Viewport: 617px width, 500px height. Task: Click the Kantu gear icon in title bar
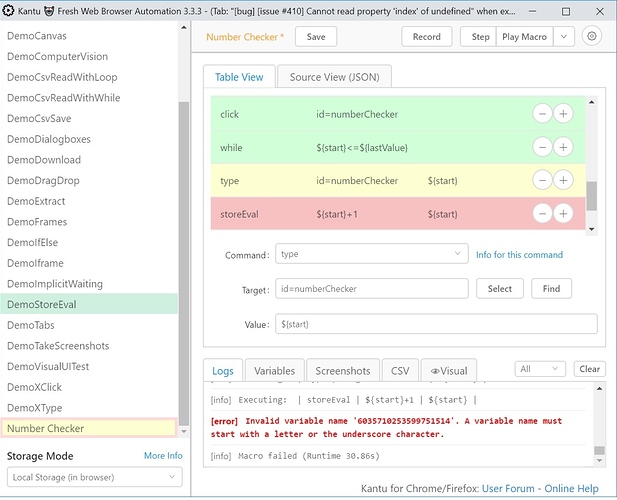point(8,11)
